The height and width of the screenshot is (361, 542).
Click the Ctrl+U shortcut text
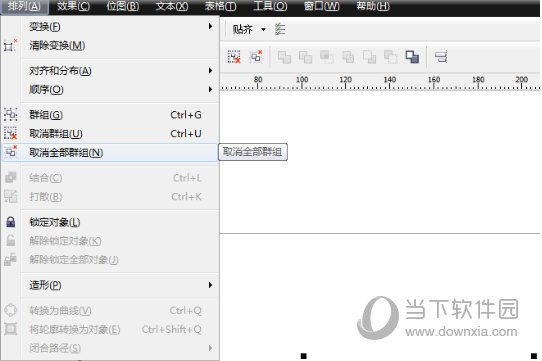tap(186, 133)
